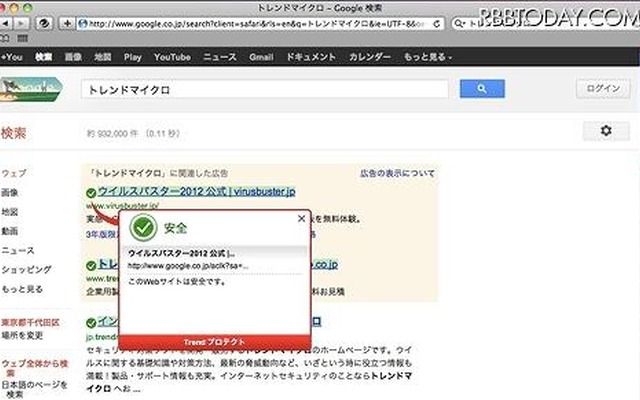Select 地図 in the left sidebar
Screen dimensions: 640x400
pos(10,212)
